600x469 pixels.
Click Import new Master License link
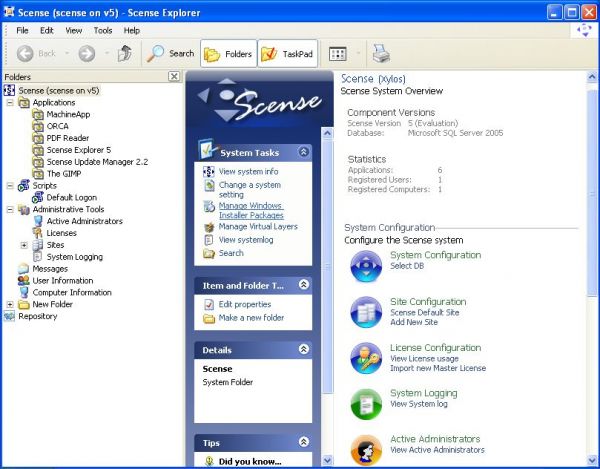[x=438, y=368]
